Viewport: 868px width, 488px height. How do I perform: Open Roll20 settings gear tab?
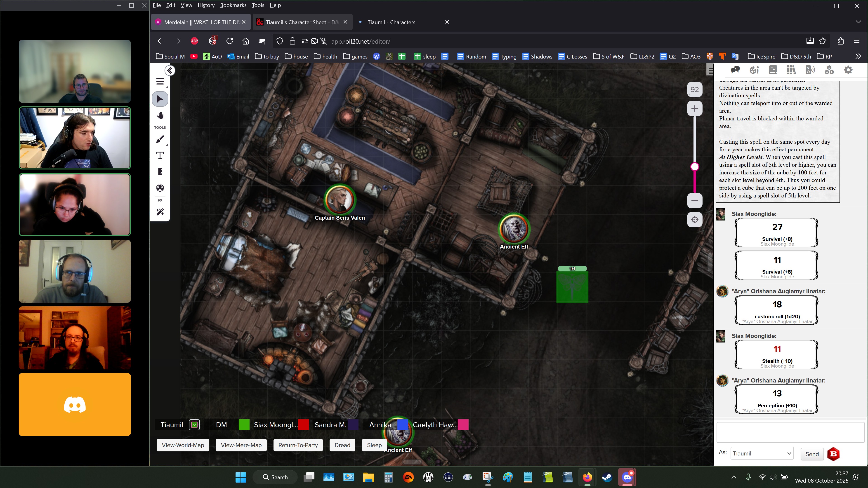click(x=848, y=70)
